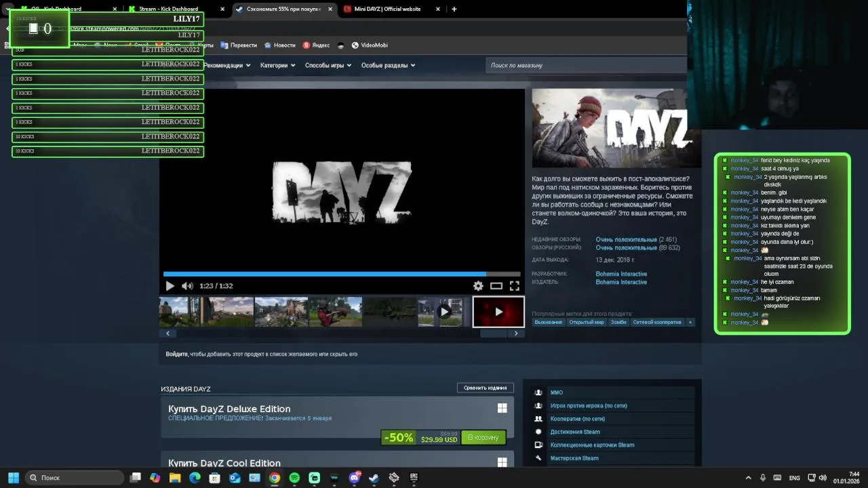The height and width of the screenshot is (488, 868).
Task: Select the Зомби tag
Action: [618, 323]
